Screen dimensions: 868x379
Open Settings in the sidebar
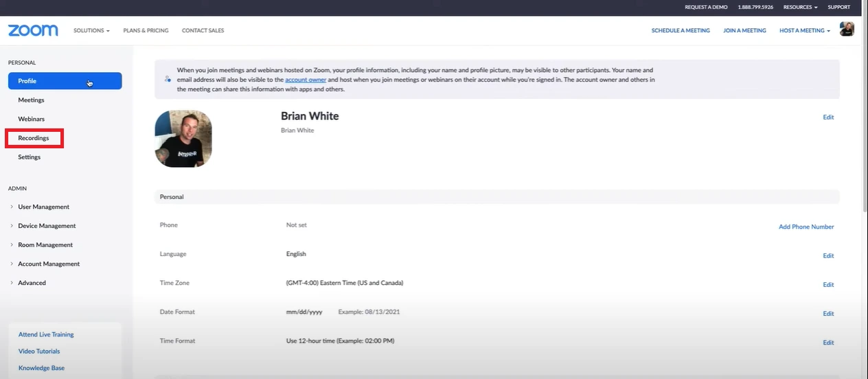(x=29, y=157)
